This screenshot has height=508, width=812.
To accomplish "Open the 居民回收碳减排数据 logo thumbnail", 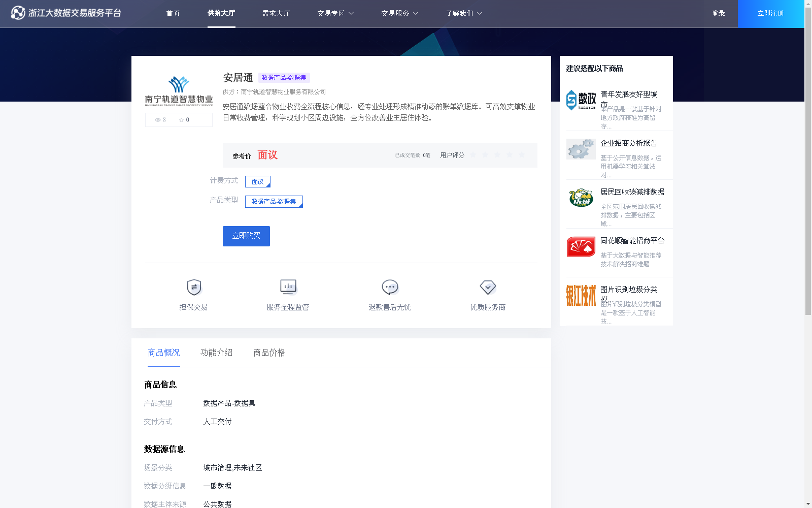I will (581, 198).
